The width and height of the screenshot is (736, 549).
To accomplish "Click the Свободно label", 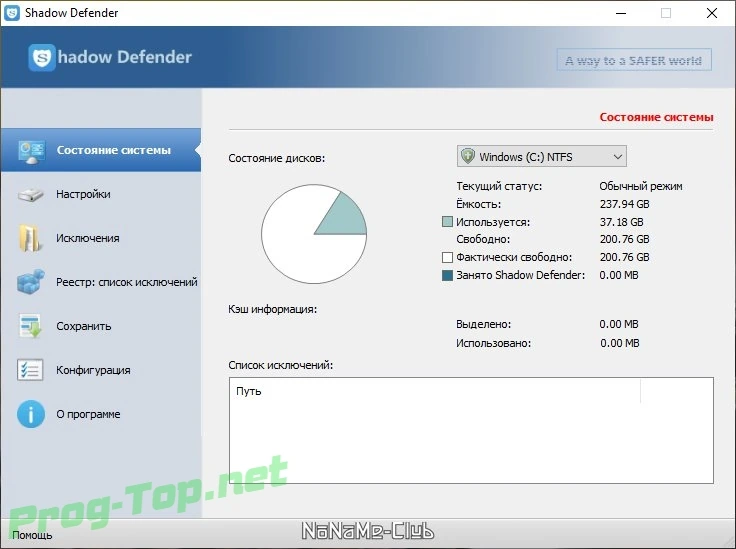I will (483, 239).
